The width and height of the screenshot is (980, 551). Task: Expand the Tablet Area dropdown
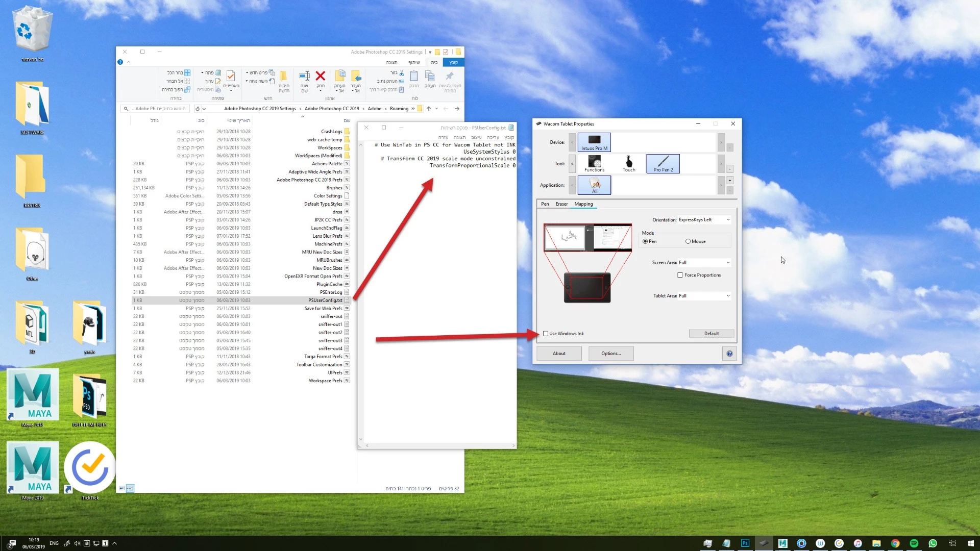pos(704,296)
